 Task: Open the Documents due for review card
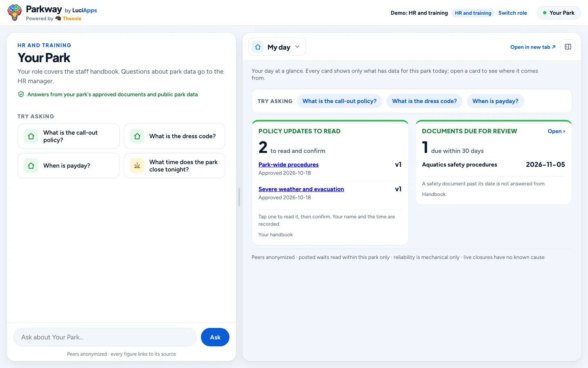pos(556,131)
